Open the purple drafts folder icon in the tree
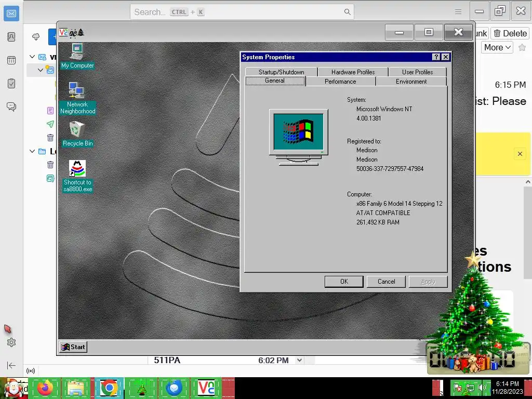Viewport: 532px width, 399px height. pyautogui.click(x=50, y=111)
